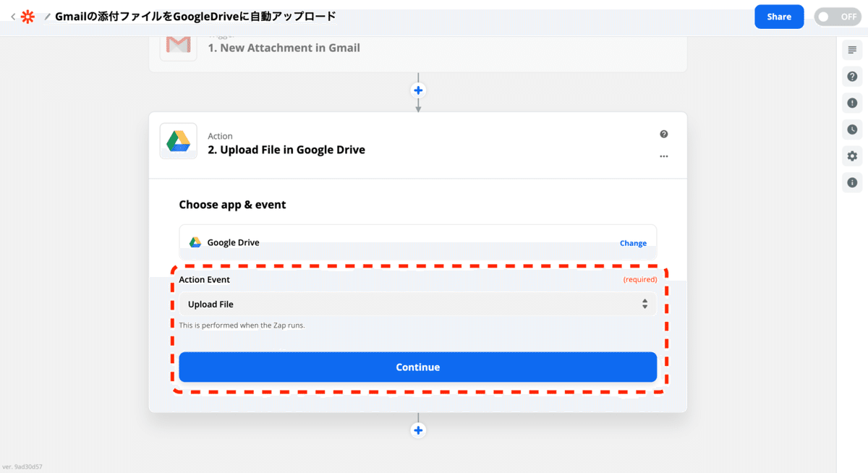The height and width of the screenshot is (473, 868).
Task: Open the Zapier logo home icon
Action: pyautogui.click(x=27, y=17)
